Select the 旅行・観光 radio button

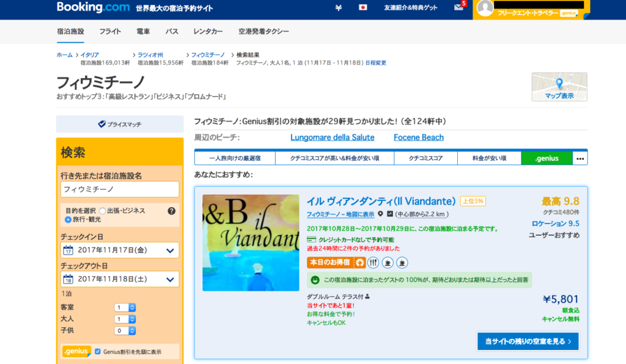click(68, 219)
